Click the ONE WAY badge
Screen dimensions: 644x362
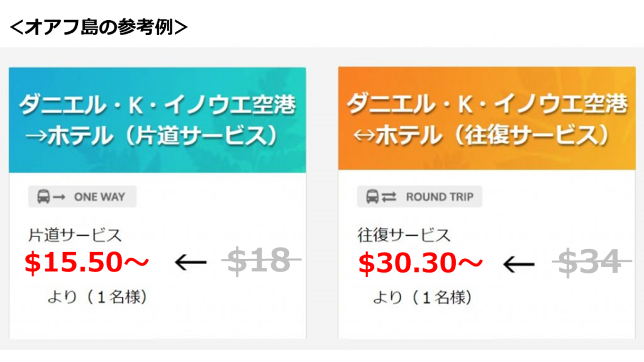coord(82,197)
